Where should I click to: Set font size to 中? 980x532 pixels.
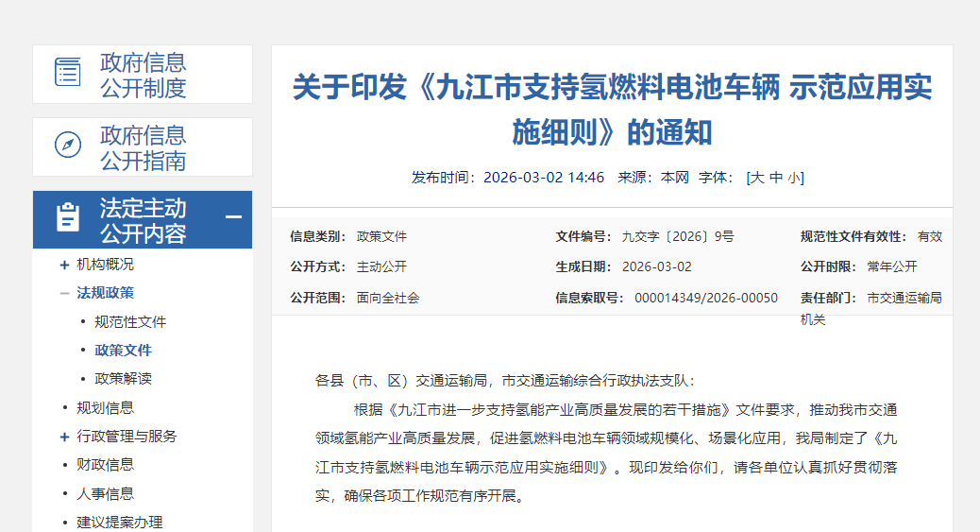(x=775, y=178)
